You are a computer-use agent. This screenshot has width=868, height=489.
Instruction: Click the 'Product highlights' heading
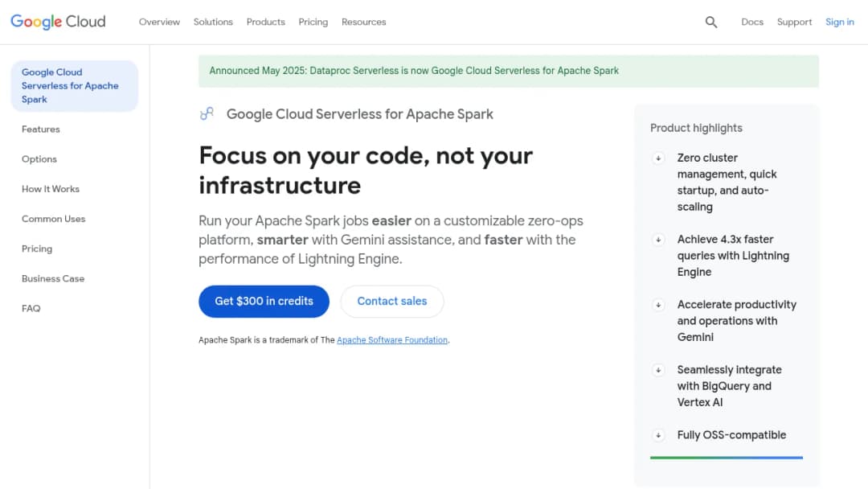(x=696, y=128)
